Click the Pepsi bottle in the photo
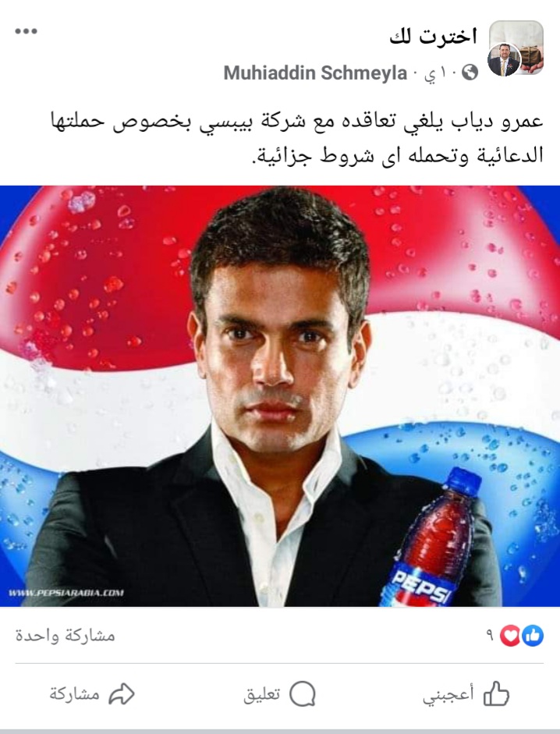 click(x=431, y=537)
